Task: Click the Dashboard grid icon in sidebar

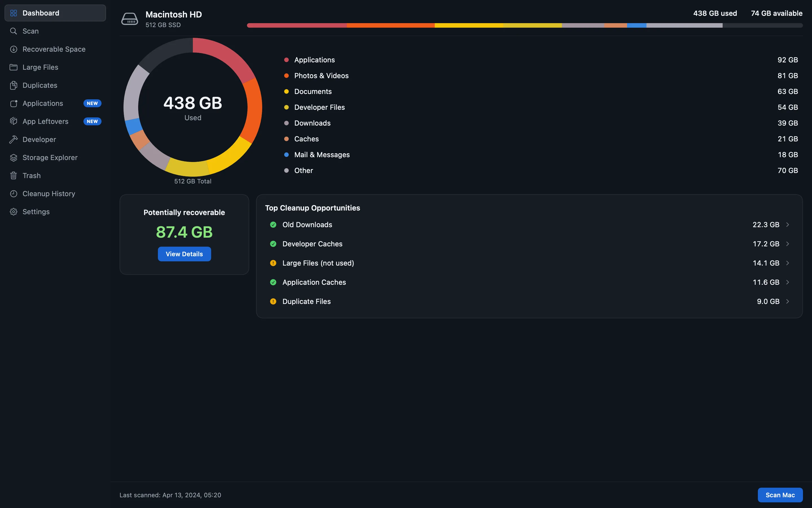Action: 14,13
